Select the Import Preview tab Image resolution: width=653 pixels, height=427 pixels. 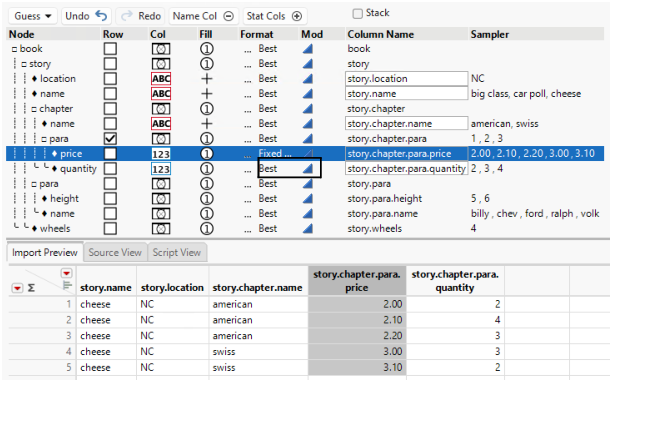(45, 253)
